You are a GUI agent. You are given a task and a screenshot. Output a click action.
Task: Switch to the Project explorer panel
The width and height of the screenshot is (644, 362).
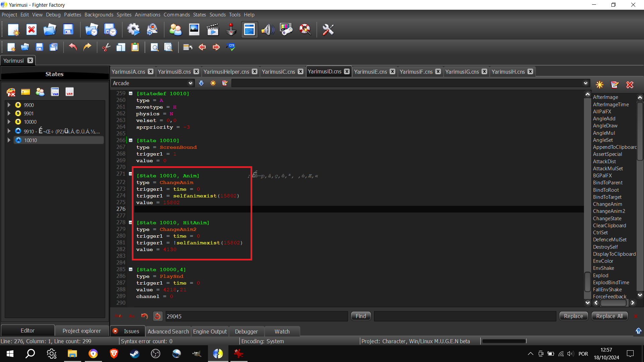coord(82,331)
